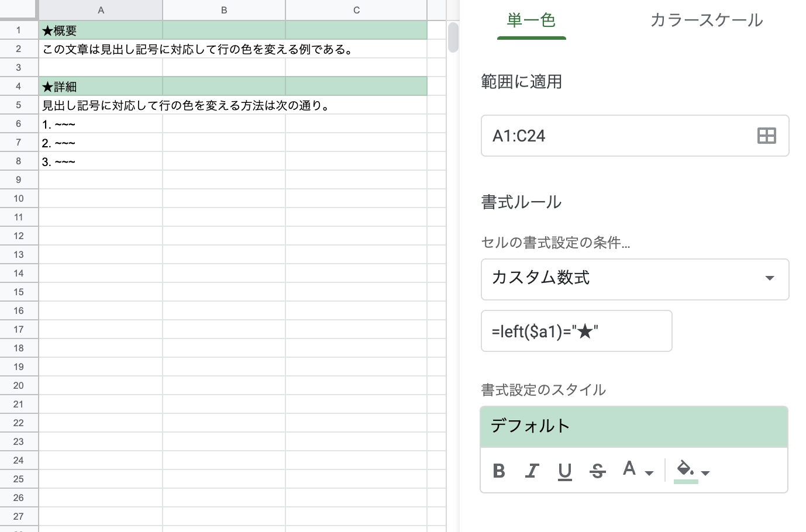806x532 pixels.
Task: Click the デフォルト style preview
Action: coord(634,427)
